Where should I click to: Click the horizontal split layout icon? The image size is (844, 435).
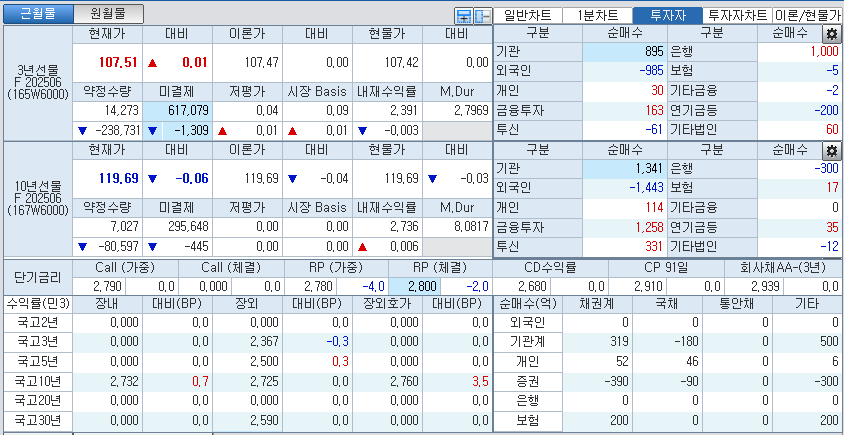coord(463,16)
